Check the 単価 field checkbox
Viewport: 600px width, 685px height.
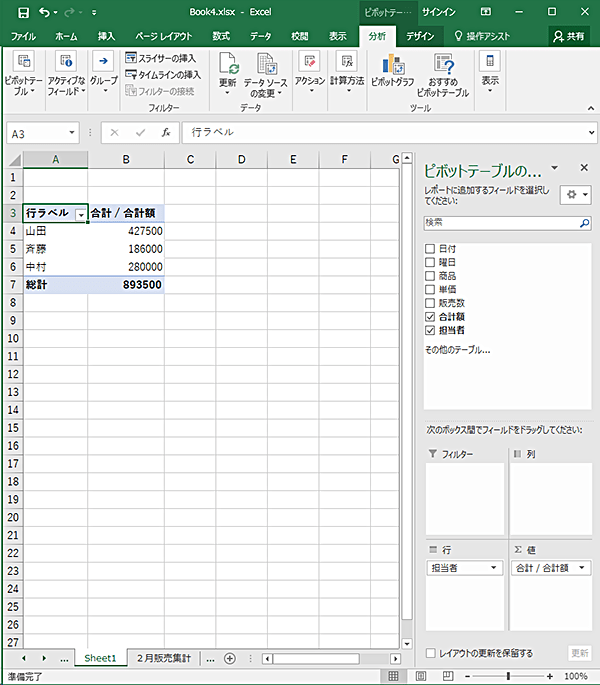click(x=430, y=289)
